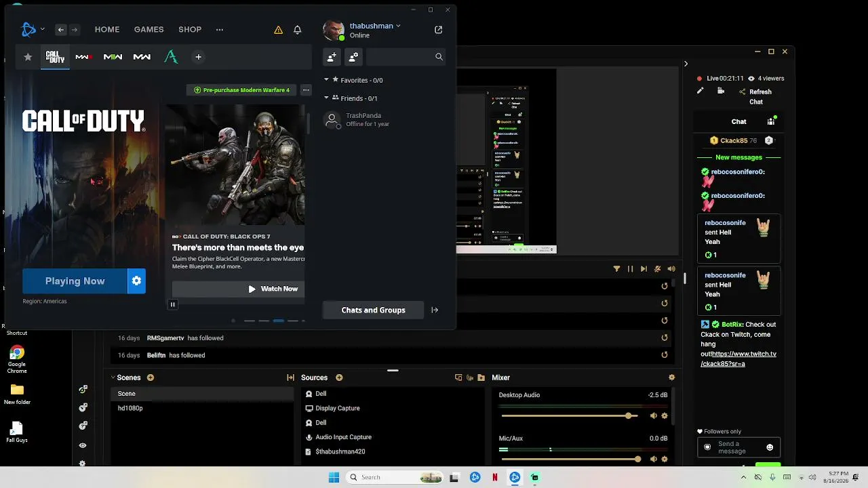Open Mic/Aux settings gear
Viewport: 868px width, 488px height.
(665, 459)
